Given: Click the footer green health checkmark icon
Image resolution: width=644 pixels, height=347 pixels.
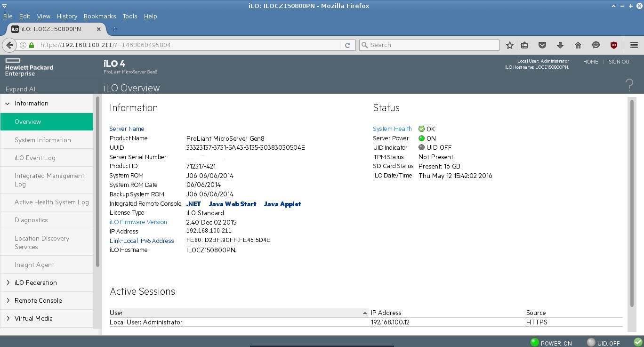Looking at the screenshot, I should click(x=638, y=342).
